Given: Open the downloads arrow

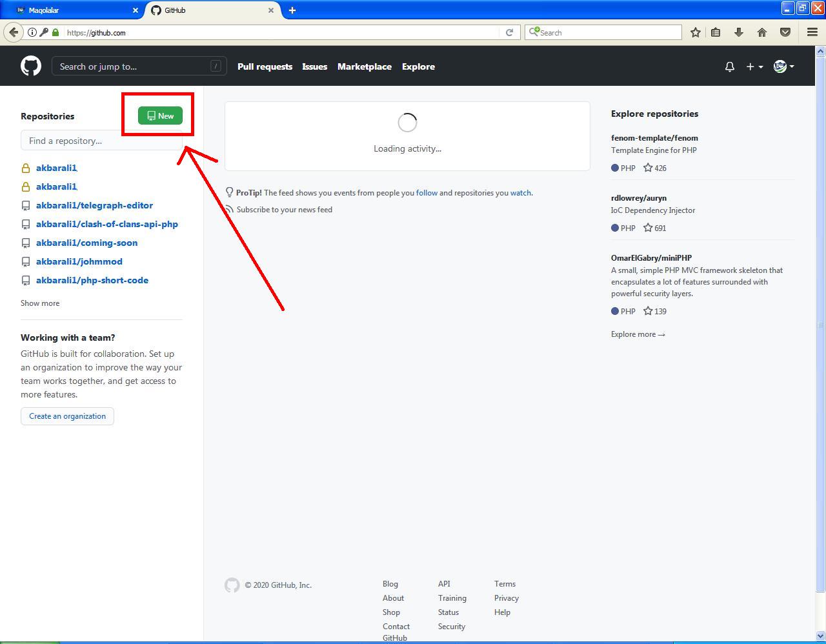Looking at the screenshot, I should (x=739, y=32).
